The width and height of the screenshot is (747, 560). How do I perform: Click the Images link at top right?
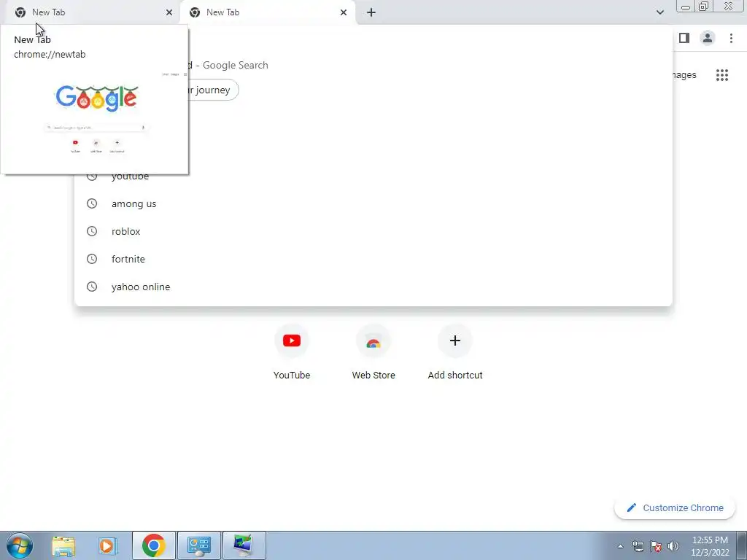click(x=684, y=75)
